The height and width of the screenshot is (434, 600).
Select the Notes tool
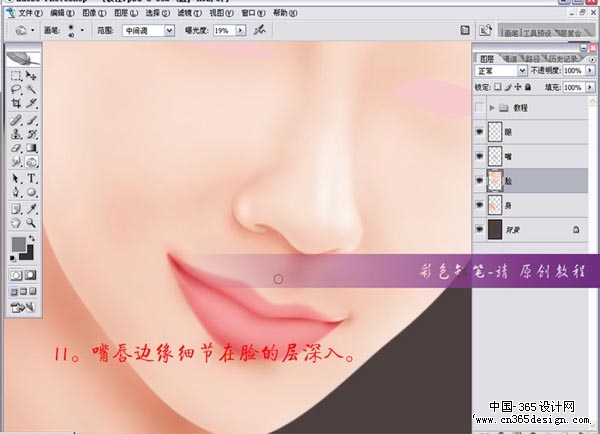(x=16, y=209)
